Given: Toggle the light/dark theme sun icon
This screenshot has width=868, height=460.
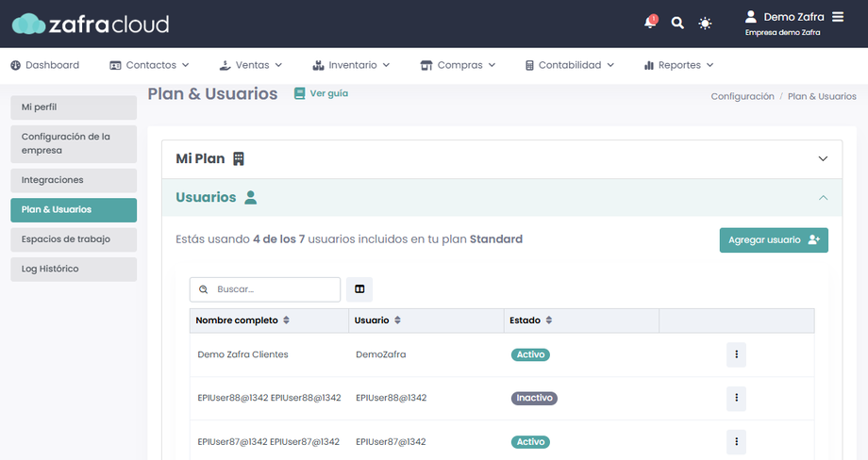Looking at the screenshot, I should [705, 23].
